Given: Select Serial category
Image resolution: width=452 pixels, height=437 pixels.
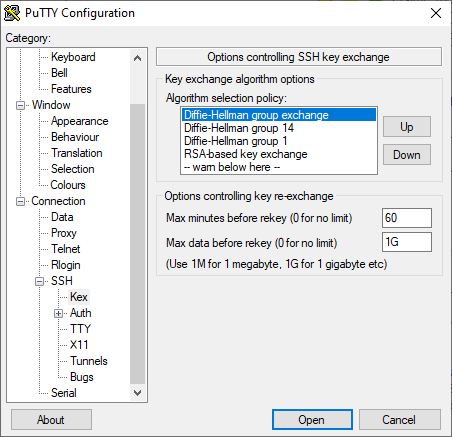Looking at the screenshot, I should click(x=64, y=393).
